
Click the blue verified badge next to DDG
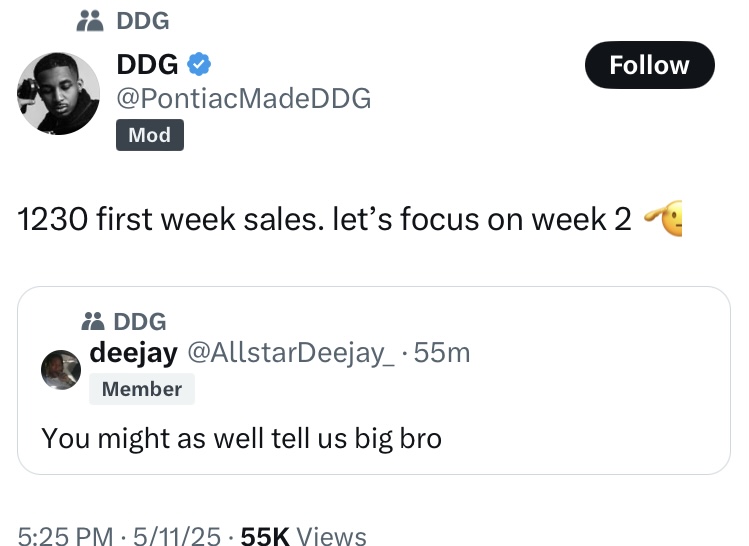click(200, 65)
